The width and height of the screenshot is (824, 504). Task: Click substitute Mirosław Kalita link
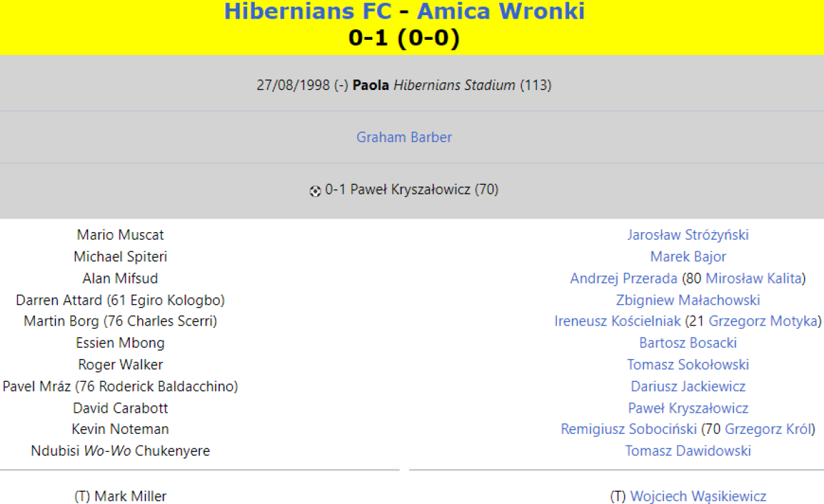coord(753,279)
